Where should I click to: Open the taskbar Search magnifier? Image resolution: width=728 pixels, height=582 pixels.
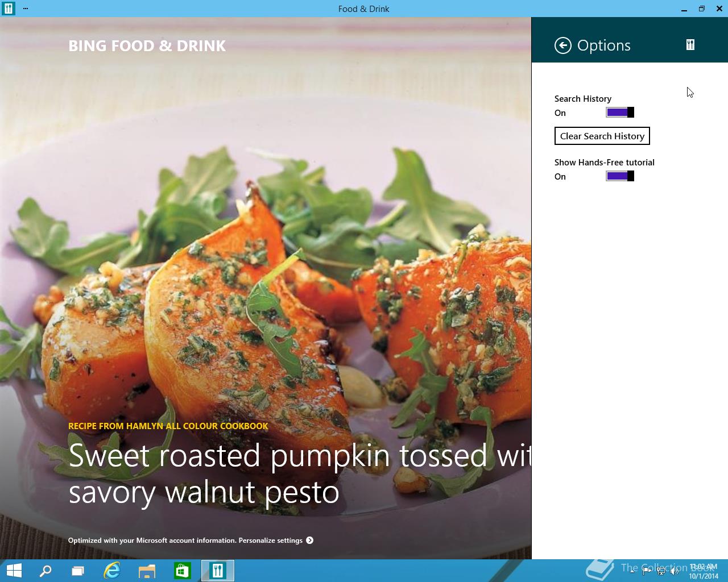click(45, 571)
